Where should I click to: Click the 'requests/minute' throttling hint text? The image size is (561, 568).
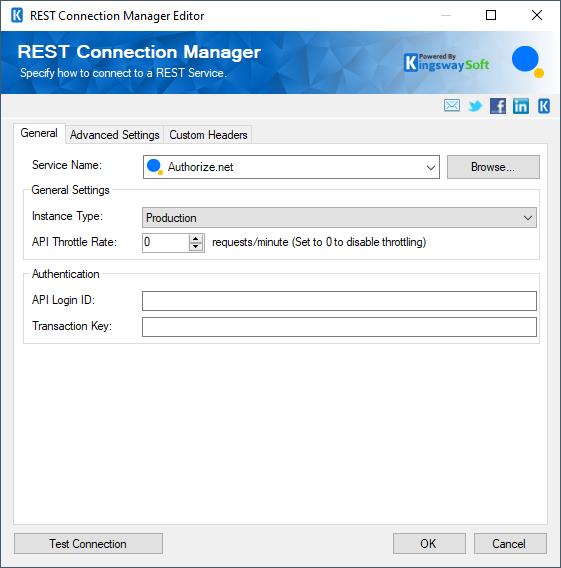319,242
